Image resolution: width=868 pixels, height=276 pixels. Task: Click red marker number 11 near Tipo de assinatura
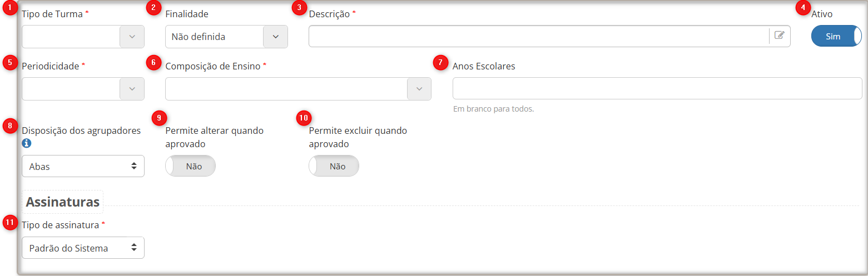tap(9, 223)
